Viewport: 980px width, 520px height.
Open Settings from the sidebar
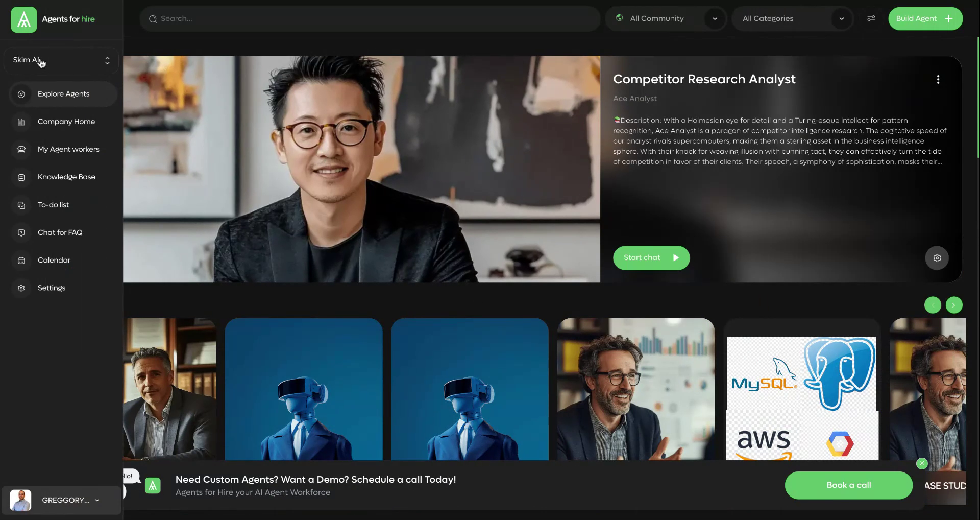51,288
